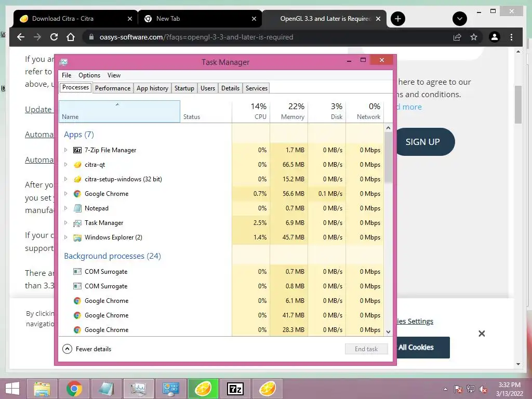Switch to the Users tab

[208, 88]
